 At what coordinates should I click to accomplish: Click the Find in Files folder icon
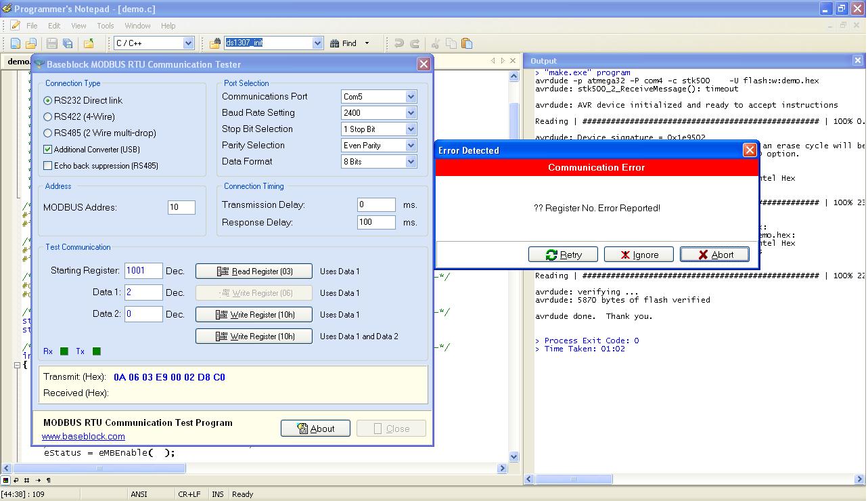click(x=215, y=43)
